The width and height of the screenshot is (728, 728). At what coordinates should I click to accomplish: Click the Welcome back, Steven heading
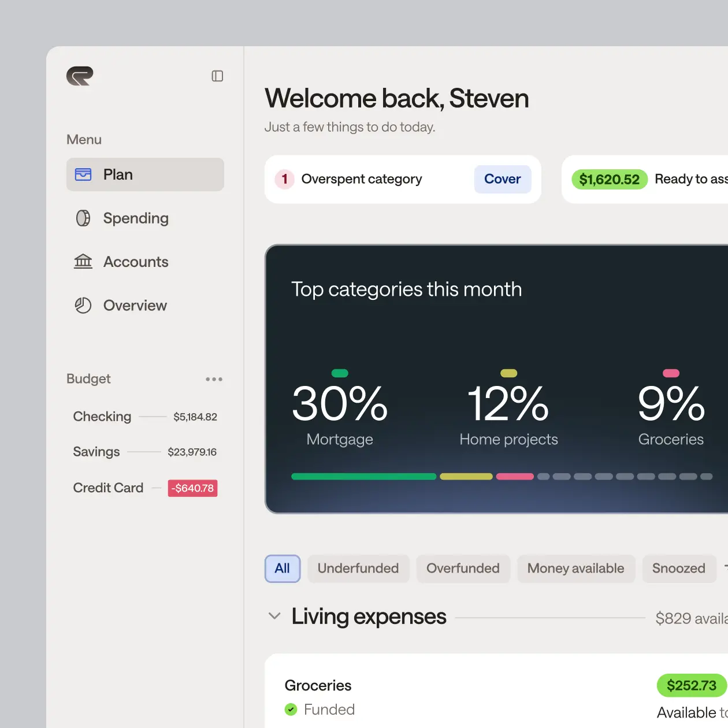click(396, 98)
